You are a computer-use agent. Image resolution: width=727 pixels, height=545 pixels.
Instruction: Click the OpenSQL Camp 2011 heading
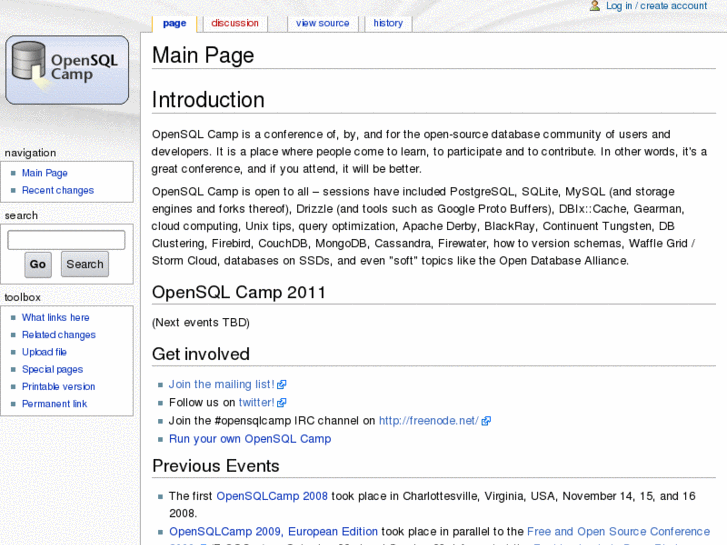point(239,293)
